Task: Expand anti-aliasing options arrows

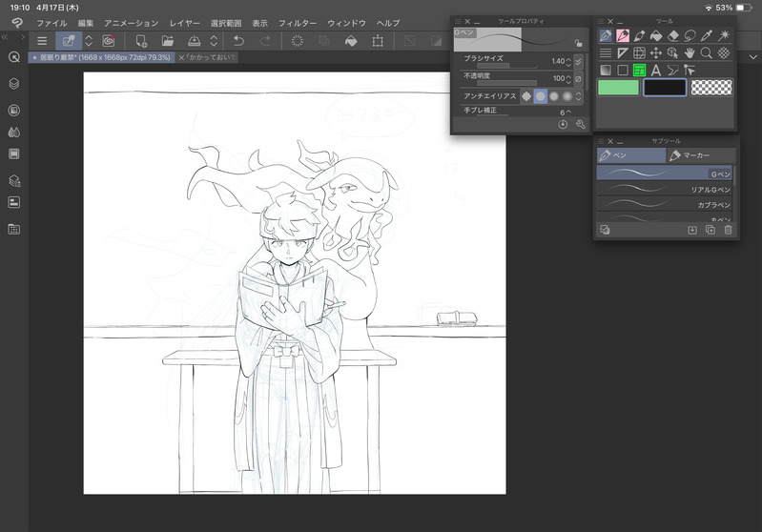Action: point(578,96)
